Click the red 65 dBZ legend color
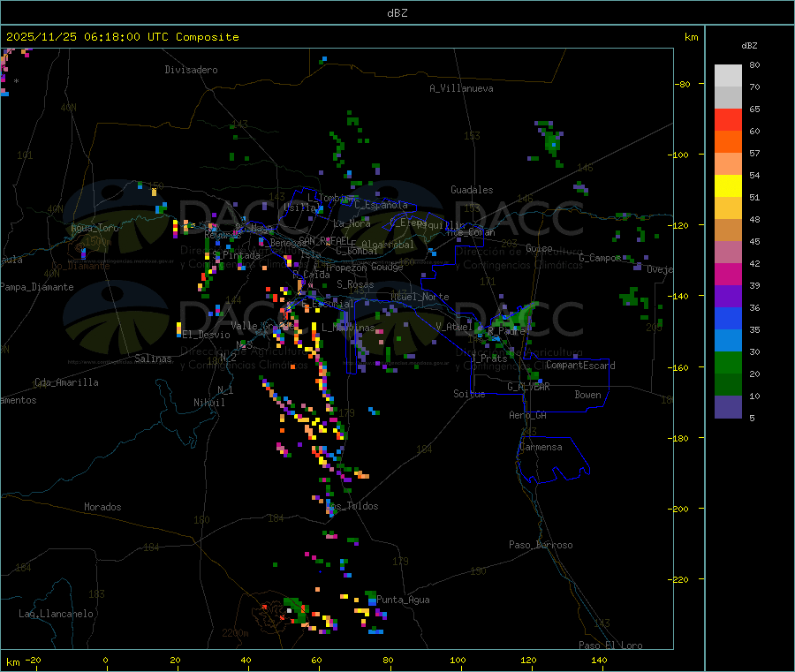Viewport: 795px width, 672px height. click(728, 119)
